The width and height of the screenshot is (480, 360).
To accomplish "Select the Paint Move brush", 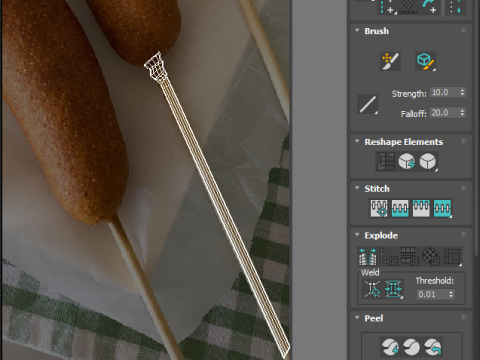I will pyautogui.click(x=390, y=61).
